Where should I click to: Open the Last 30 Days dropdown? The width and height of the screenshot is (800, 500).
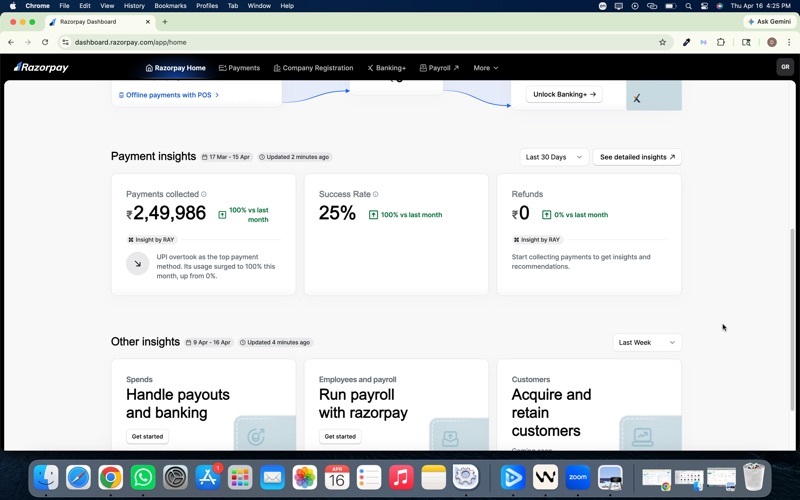tap(554, 157)
